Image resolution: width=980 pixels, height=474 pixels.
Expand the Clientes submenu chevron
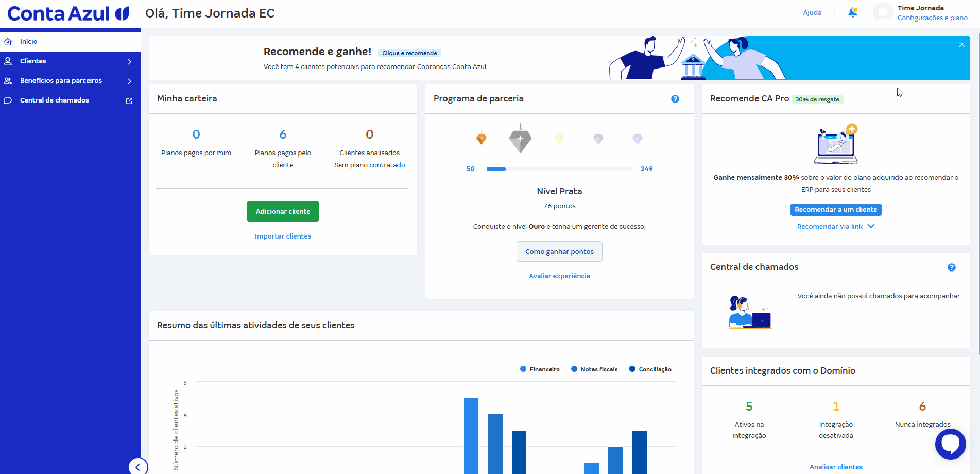pyautogui.click(x=130, y=62)
